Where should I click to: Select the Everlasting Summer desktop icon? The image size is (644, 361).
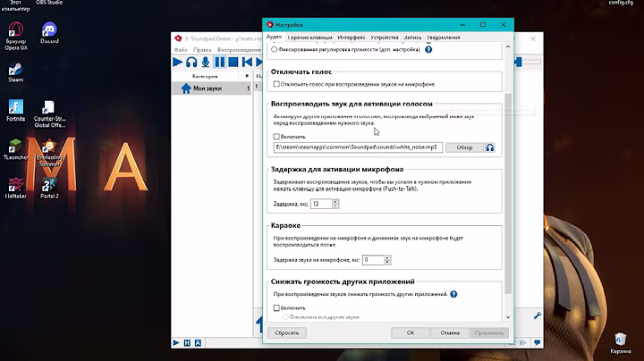[49, 153]
